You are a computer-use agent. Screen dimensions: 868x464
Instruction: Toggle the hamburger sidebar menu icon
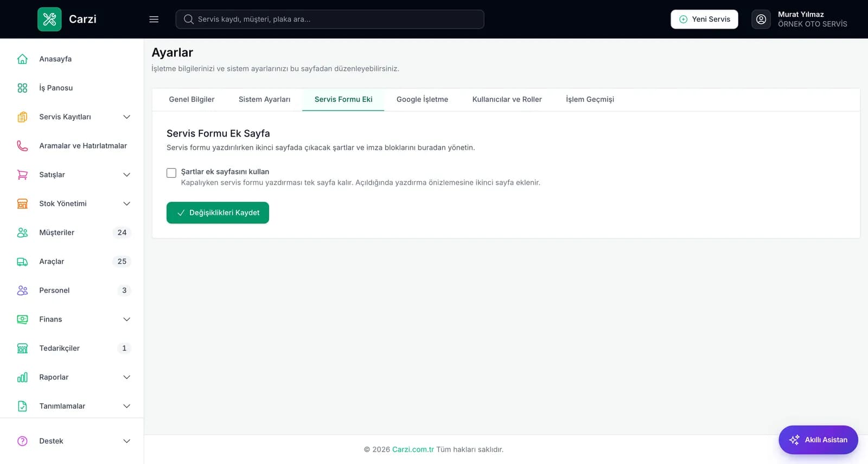pyautogui.click(x=154, y=19)
